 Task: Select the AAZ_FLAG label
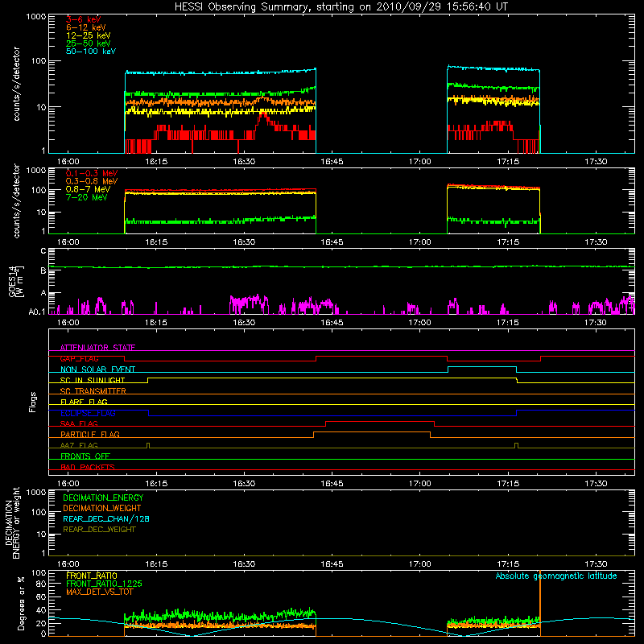79,445
